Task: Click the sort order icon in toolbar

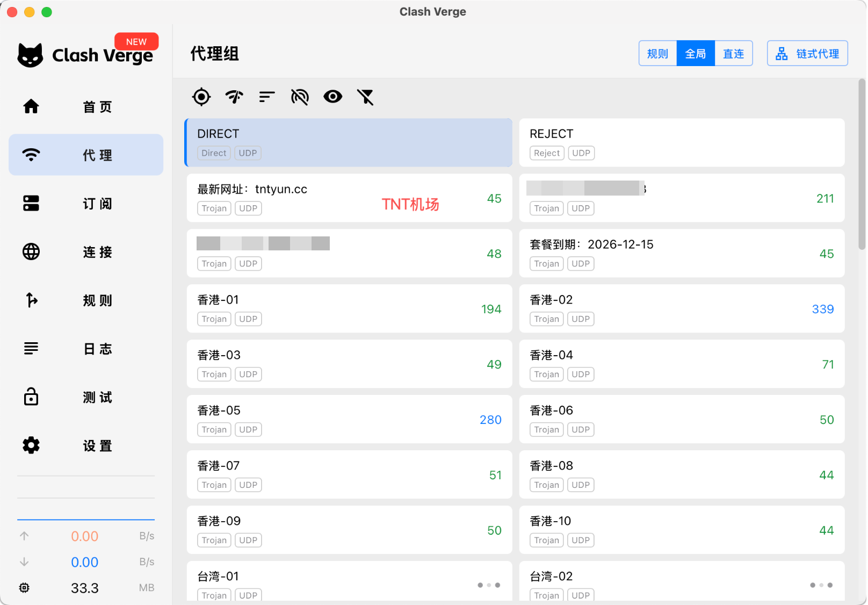Action: tap(267, 97)
